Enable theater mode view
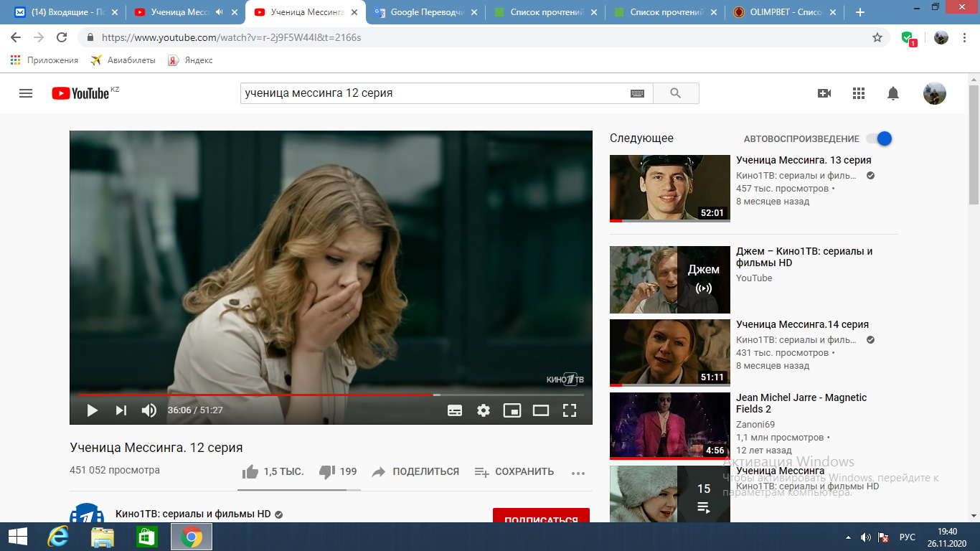 coord(541,410)
